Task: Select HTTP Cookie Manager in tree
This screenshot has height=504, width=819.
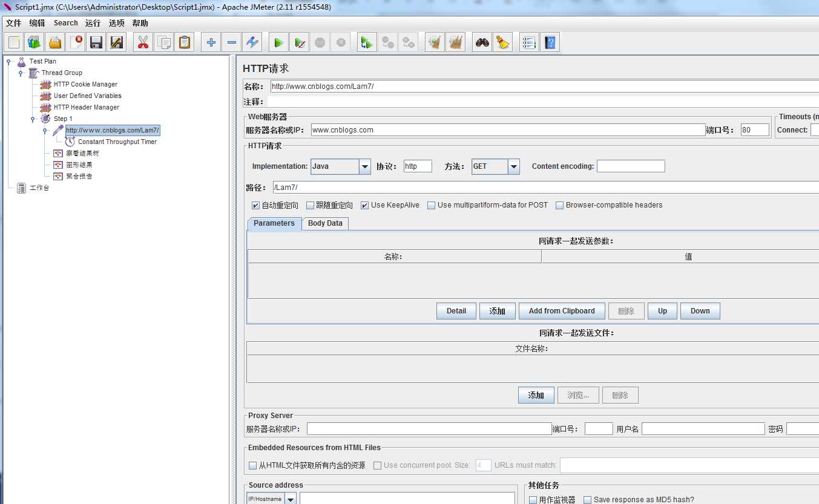Action: (x=85, y=84)
